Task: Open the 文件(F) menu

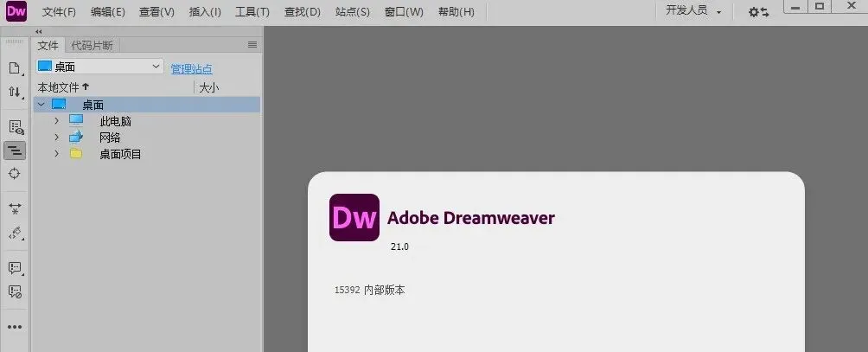Action: pyautogui.click(x=60, y=12)
